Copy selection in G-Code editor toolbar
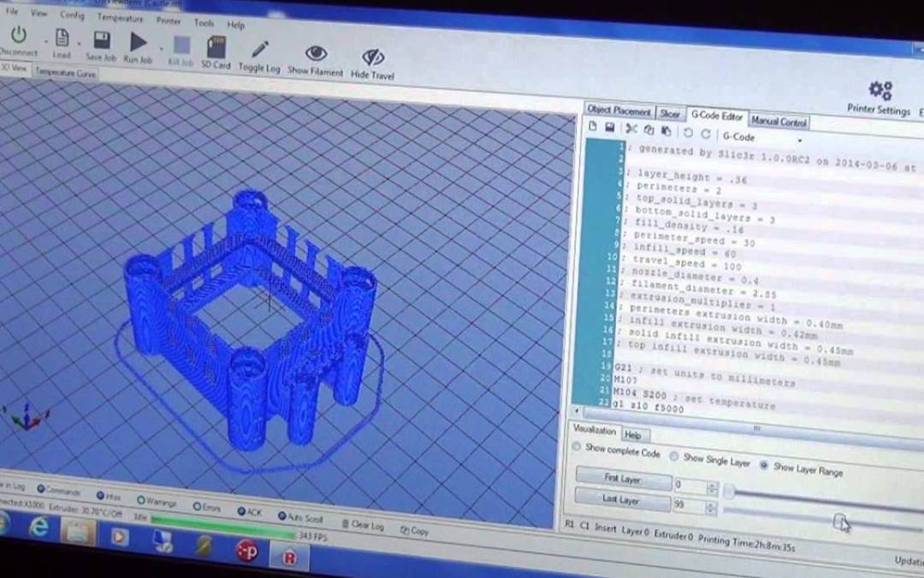The width and height of the screenshot is (924, 578). [x=649, y=130]
